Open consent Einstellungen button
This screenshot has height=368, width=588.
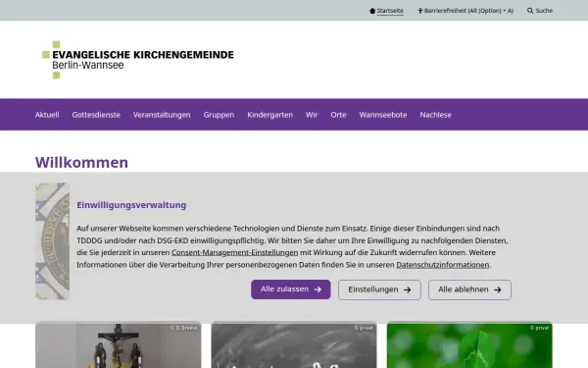tap(379, 289)
